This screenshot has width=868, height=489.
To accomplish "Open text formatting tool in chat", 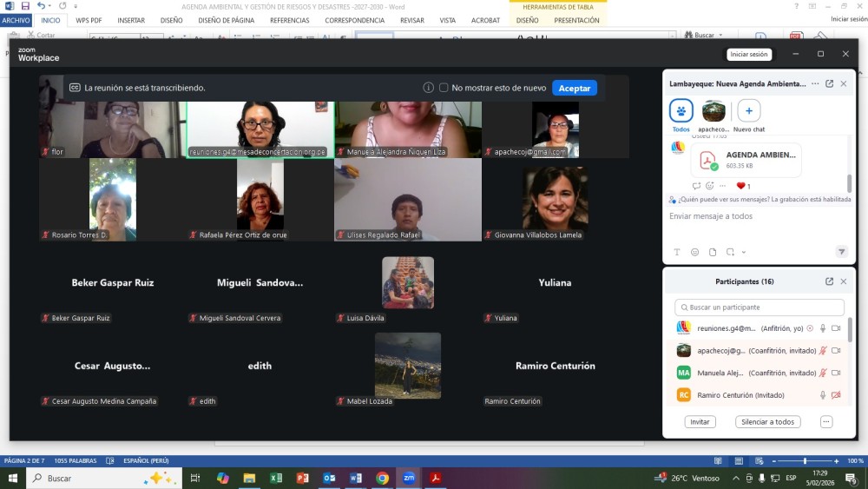I will tap(677, 252).
